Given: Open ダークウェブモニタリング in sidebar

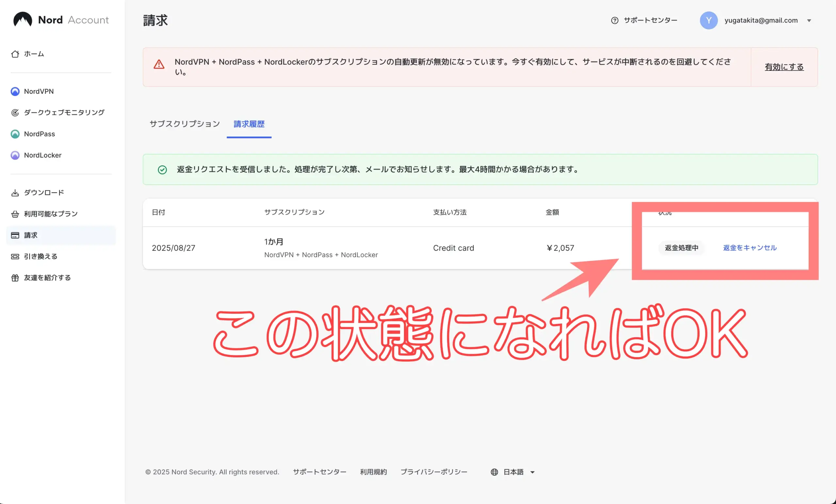Looking at the screenshot, I should click(x=64, y=113).
